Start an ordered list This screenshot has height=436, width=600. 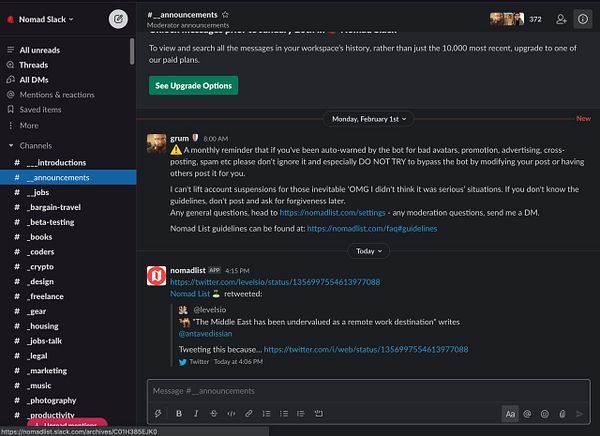(x=266, y=413)
